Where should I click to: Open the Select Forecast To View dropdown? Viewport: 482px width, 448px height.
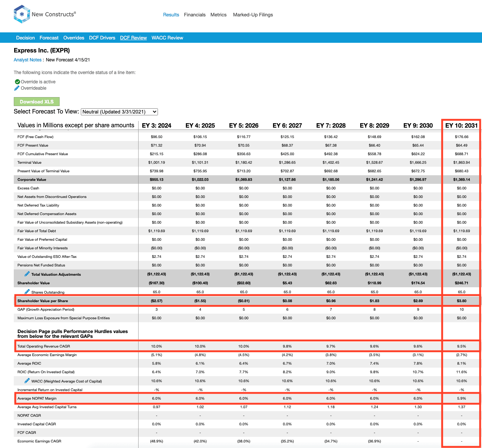click(119, 112)
